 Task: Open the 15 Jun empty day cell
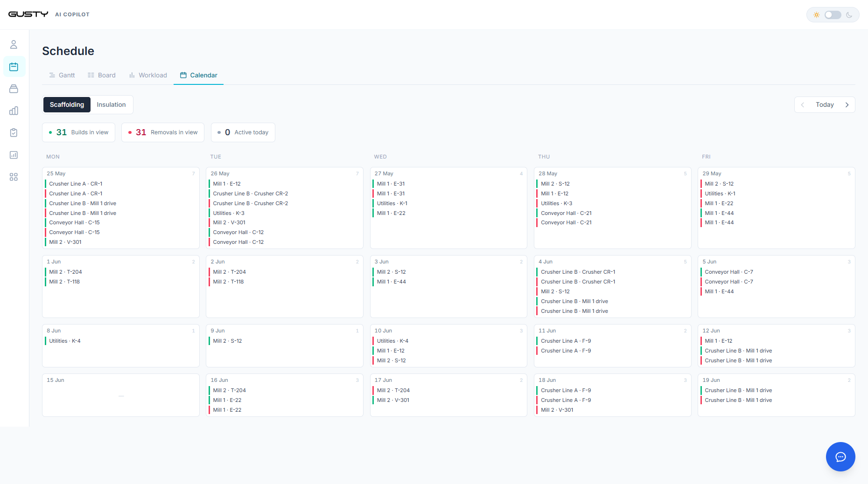click(x=121, y=395)
